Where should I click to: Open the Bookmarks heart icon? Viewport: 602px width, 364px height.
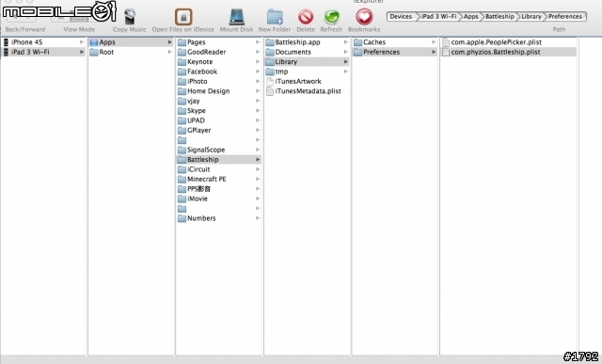tap(364, 17)
